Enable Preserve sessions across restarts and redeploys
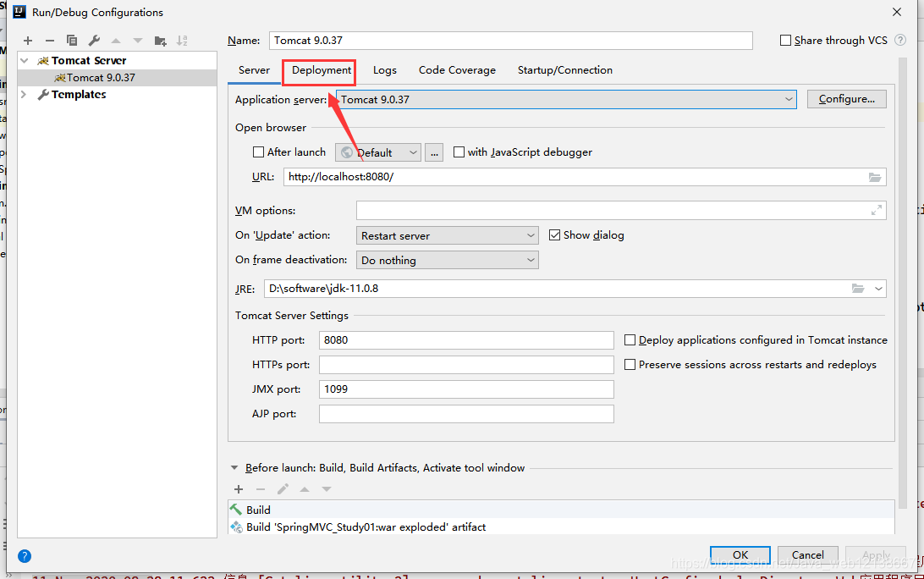924x579 pixels. (x=630, y=365)
